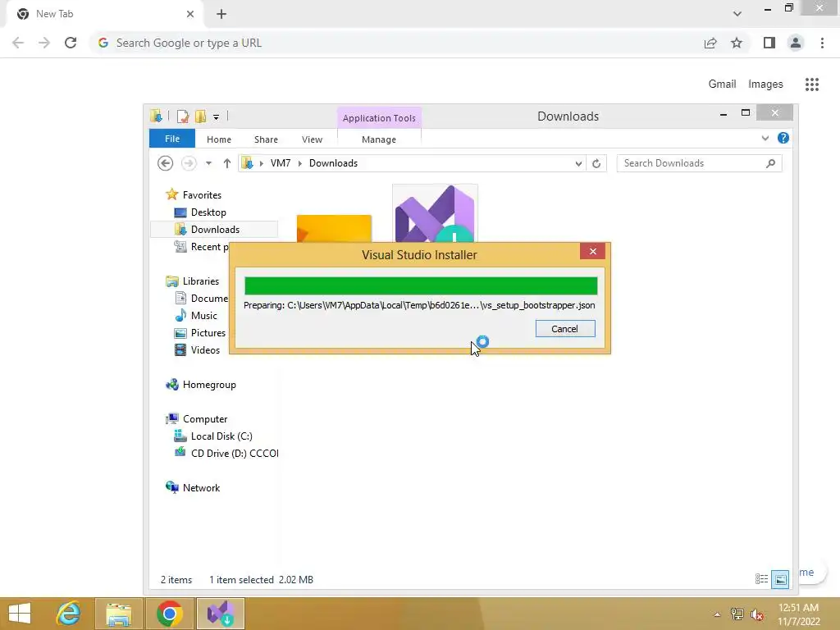Go back in File Explorer
Screen dimensions: 840x630
coord(165,163)
